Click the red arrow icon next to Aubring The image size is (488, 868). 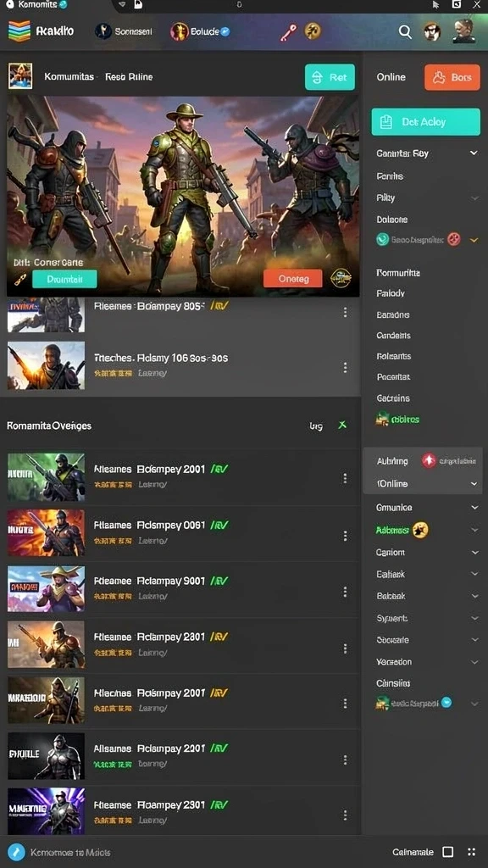429,460
